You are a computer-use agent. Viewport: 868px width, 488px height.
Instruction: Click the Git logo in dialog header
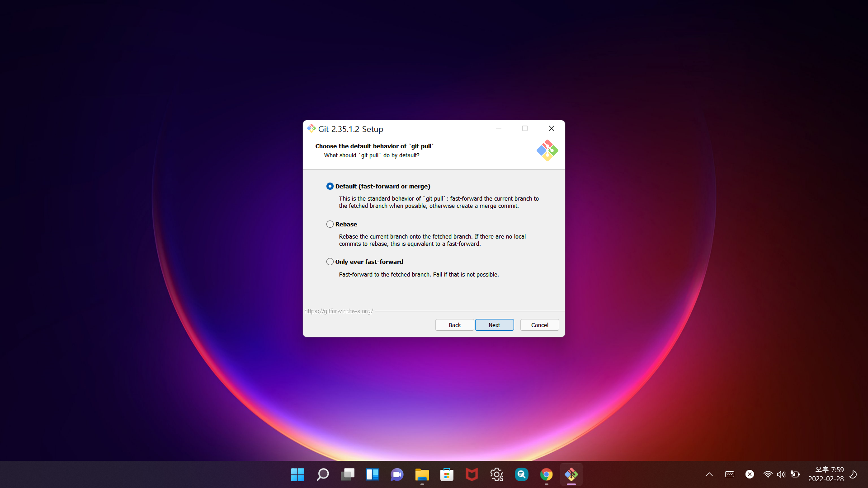point(547,150)
